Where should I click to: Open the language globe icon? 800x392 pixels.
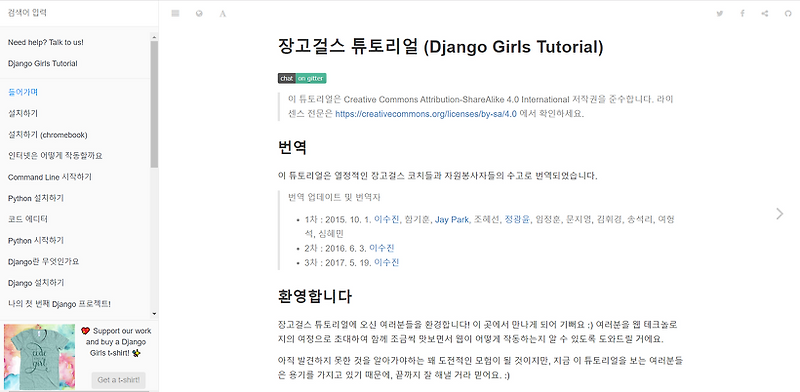click(199, 13)
